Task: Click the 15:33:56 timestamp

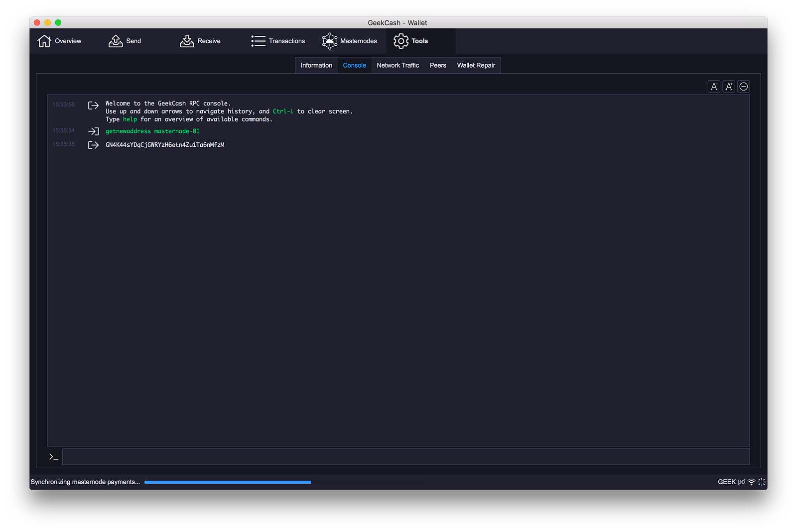Action: [64, 105]
